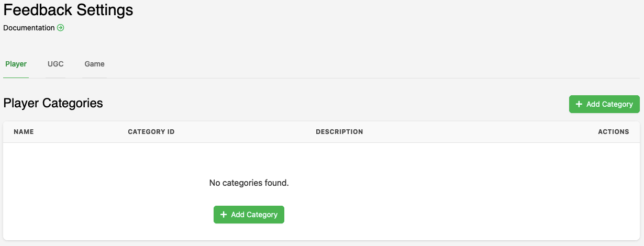Click the word 'Category' in the top-right button
644x246 pixels.
pyautogui.click(x=617, y=104)
